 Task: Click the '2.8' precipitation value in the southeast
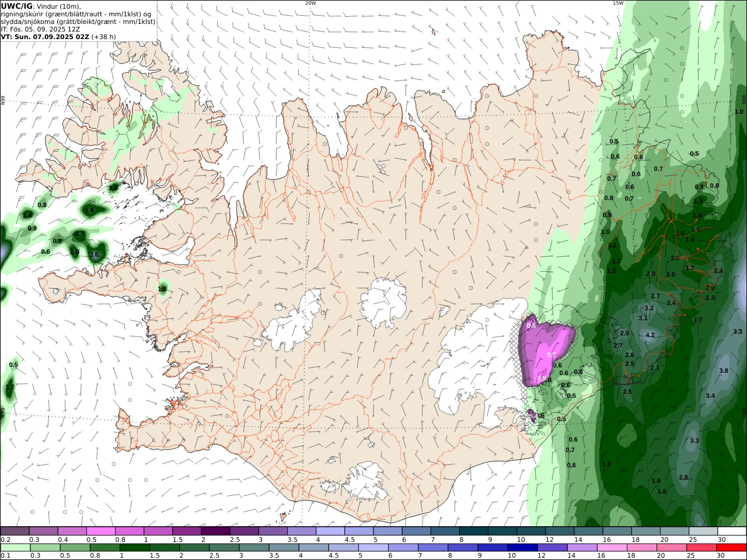pos(683,478)
